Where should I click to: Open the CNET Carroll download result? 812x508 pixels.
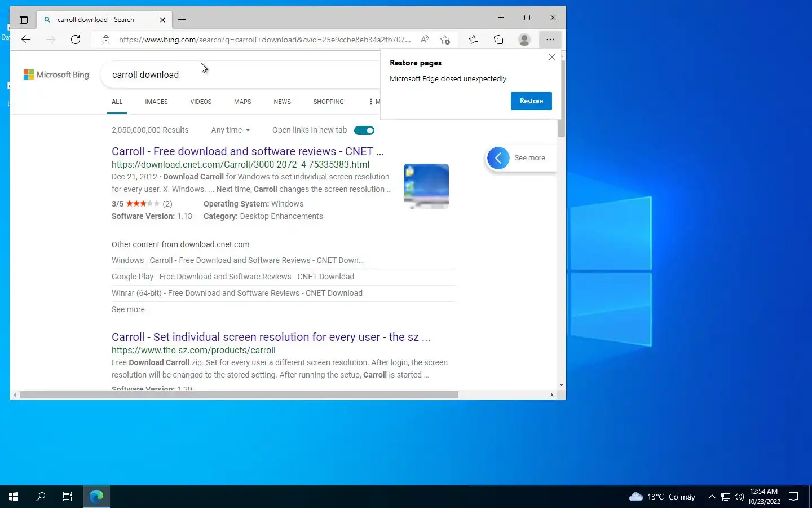click(247, 151)
